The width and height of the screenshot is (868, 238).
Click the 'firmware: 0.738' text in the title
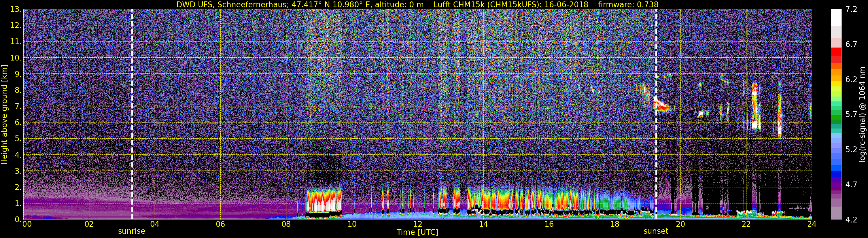pyautogui.click(x=628, y=4)
